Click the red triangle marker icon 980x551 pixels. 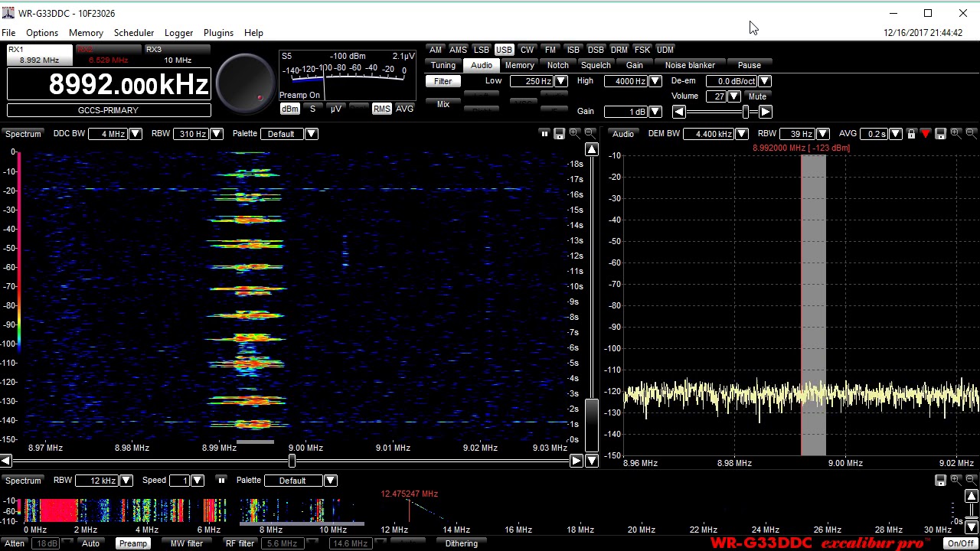[x=926, y=134]
